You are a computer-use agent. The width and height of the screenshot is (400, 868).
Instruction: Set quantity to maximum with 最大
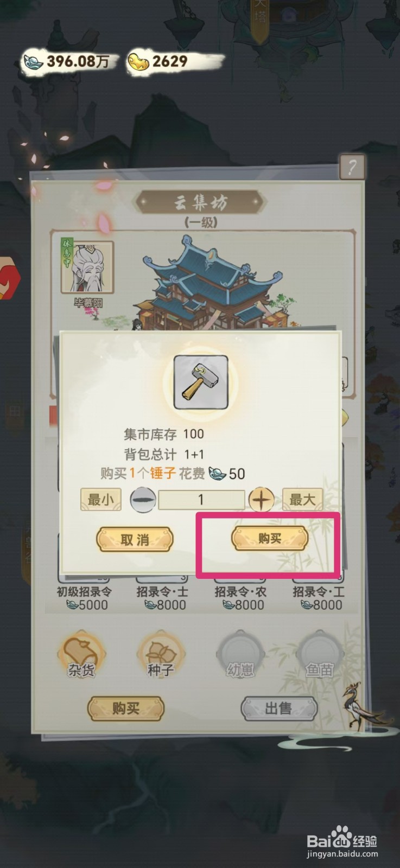302,499
